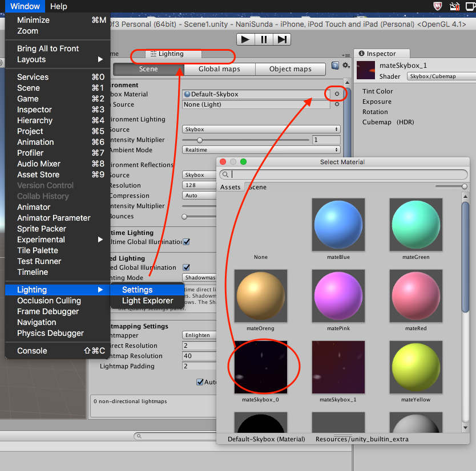Open Environment Lighting Source dropdown
This screenshot has width=476, height=471.
coord(261,129)
